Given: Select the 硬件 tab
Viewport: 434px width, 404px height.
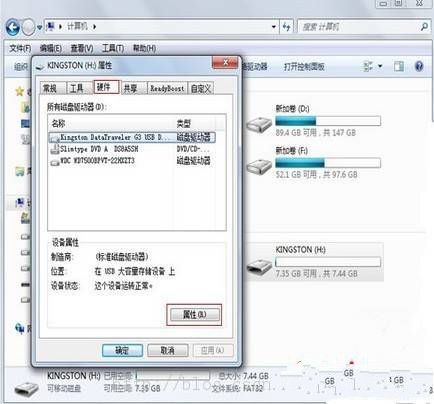Looking at the screenshot, I should [x=106, y=87].
